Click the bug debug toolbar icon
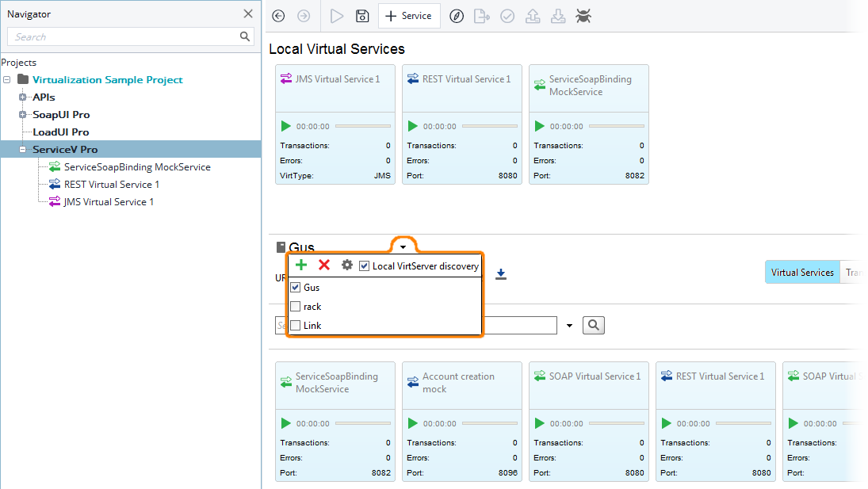The width and height of the screenshot is (868, 489). point(583,16)
